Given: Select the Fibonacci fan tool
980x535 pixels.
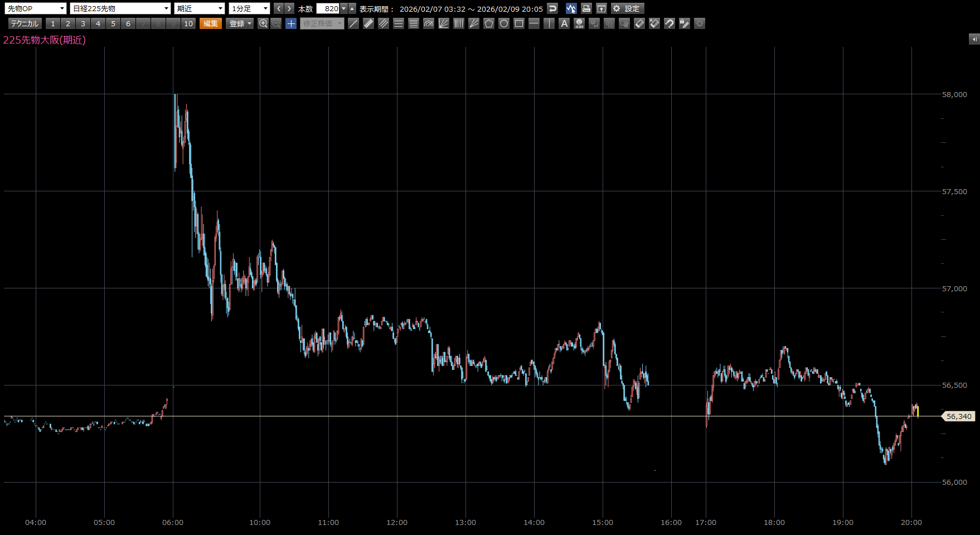Looking at the screenshot, I should 444,23.
